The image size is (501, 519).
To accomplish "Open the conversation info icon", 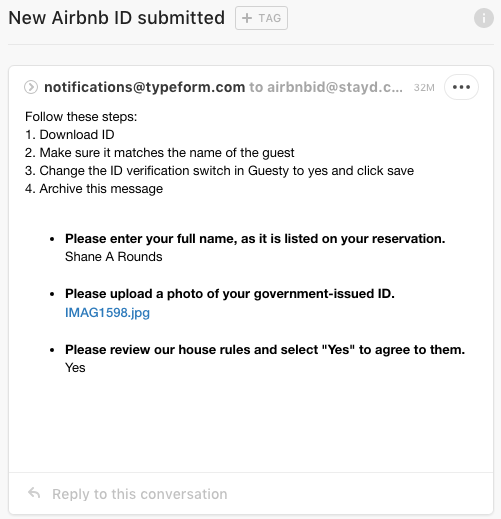I will [x=484, y=18].
